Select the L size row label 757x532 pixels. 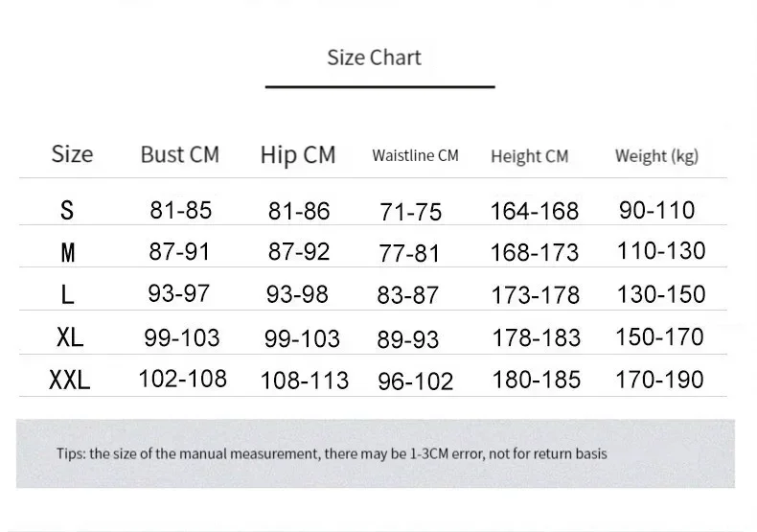(68, 294)
